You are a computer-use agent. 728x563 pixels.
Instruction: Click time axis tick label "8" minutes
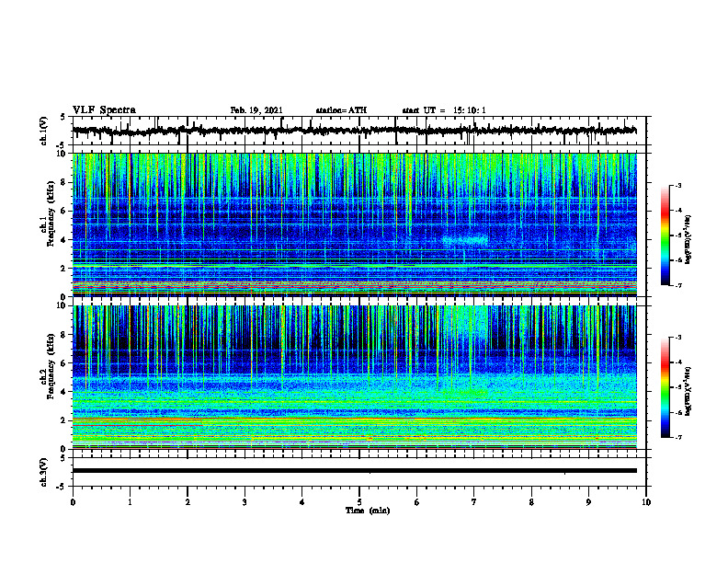click(x=531, y=502)
